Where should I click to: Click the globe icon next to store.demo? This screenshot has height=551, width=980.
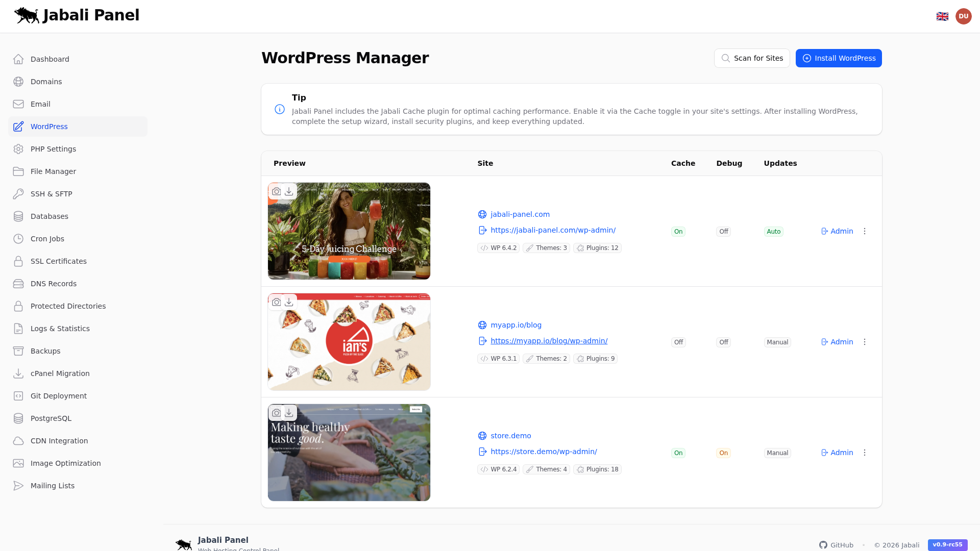click(482, 436)
